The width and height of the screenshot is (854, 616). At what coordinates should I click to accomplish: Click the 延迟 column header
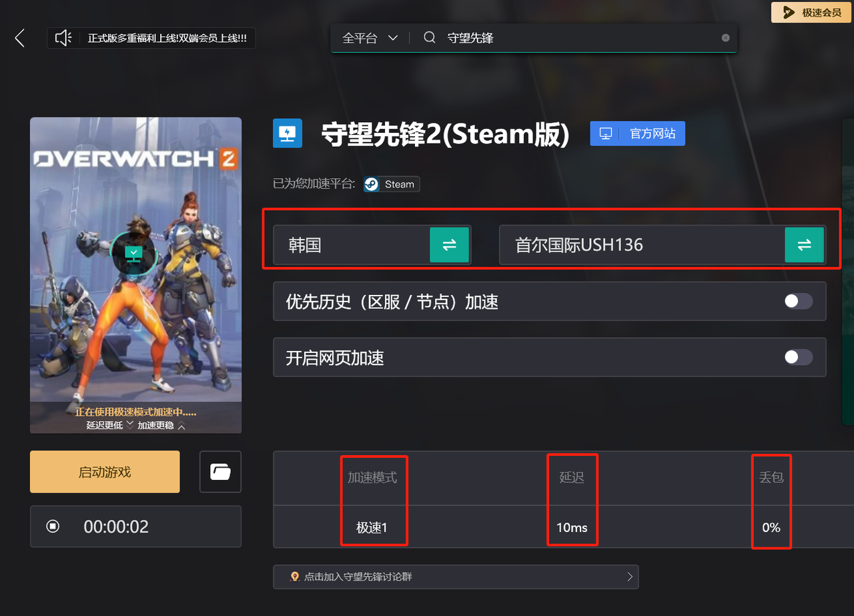[x=572, y=478]
